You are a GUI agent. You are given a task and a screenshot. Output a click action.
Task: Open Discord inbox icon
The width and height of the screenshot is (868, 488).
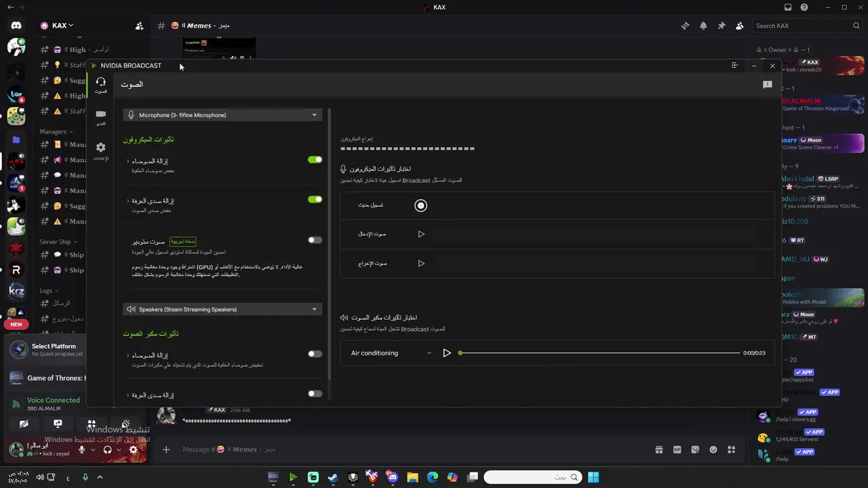click(788, 7)
